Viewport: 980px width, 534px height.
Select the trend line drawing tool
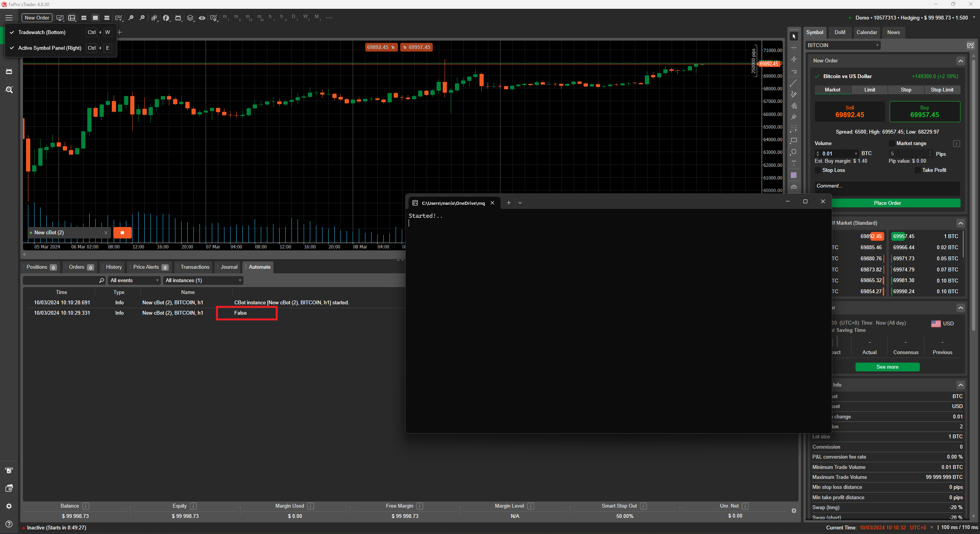pos(794,83)
